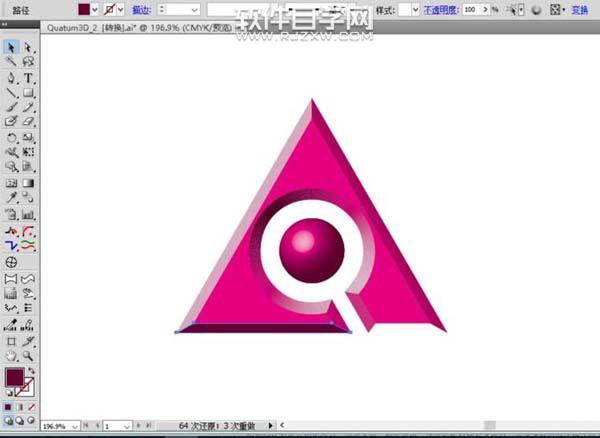Go to the previous artboard

97,425
